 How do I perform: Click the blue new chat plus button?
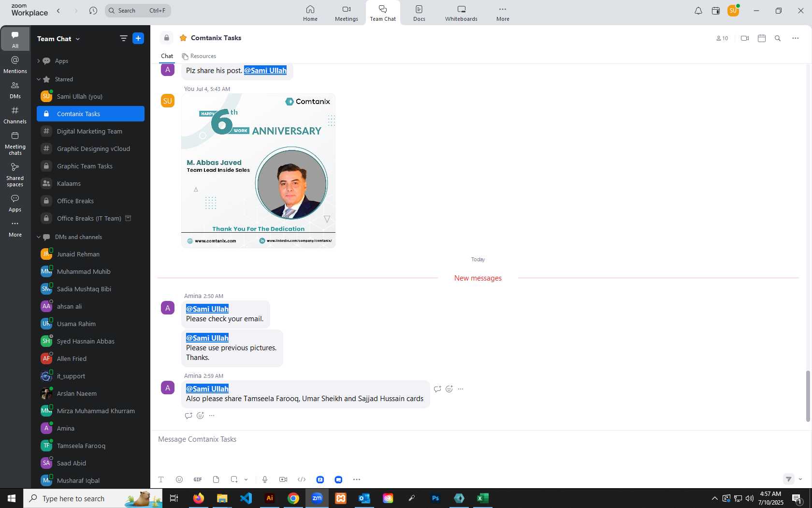pos(138,38)
